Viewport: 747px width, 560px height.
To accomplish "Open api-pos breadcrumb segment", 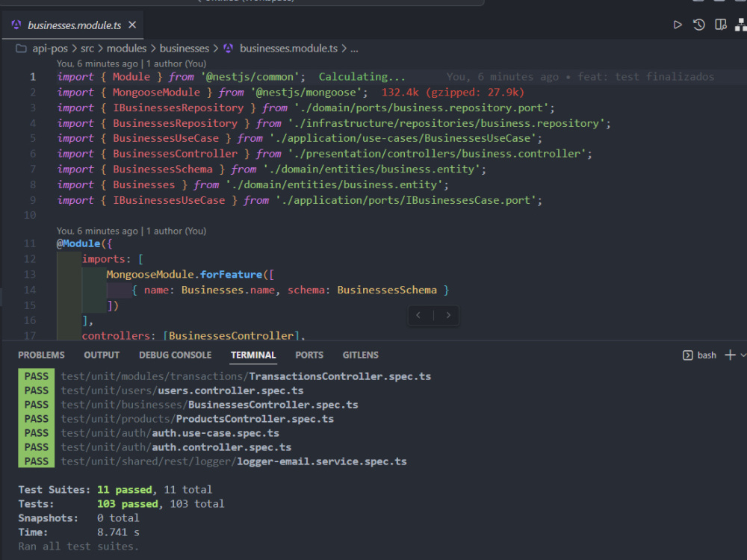I will click(50, 49).
